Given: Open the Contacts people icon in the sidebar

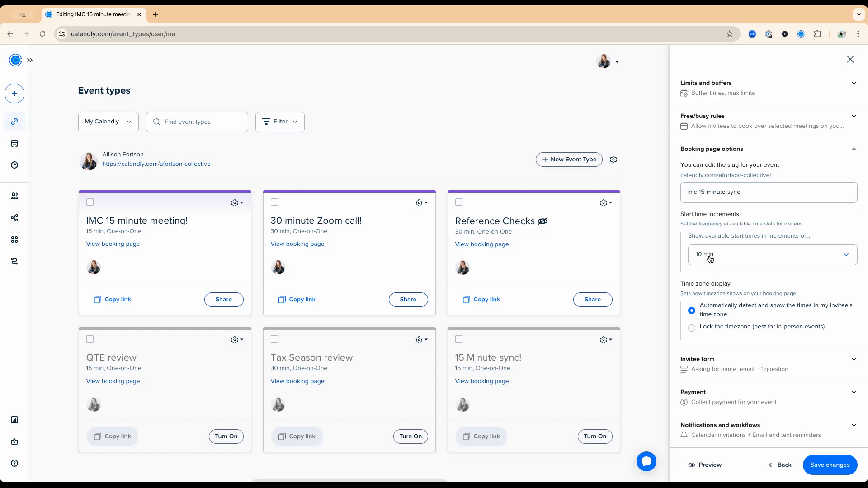Looking at the screenshot, I should tap(14, 196).
